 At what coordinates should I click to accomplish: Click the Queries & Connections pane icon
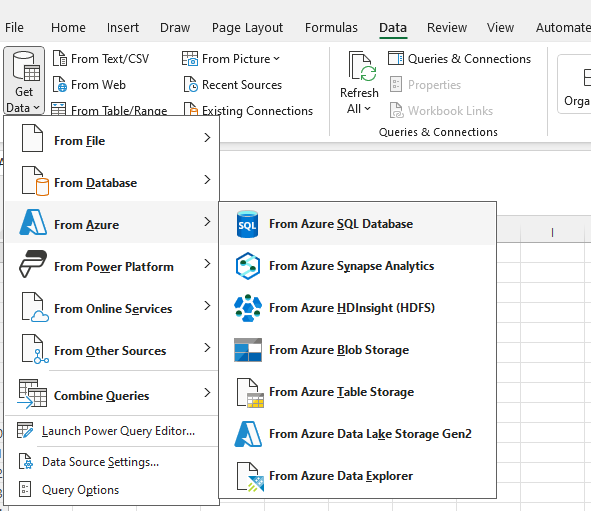396,58
